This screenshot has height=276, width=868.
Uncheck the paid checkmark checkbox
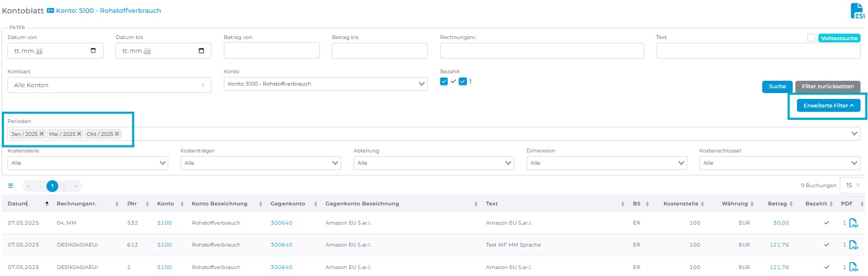444,82
